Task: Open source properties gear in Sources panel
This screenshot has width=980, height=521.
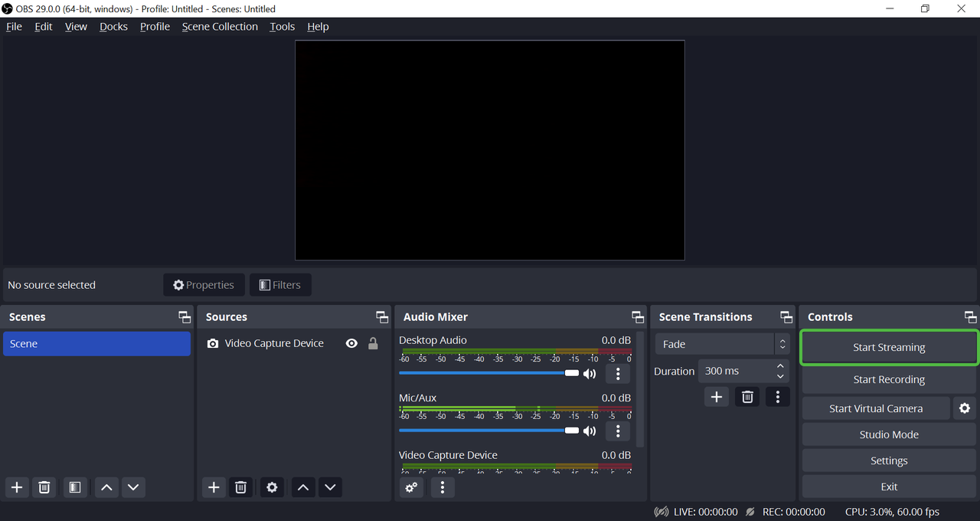Action: tap(272, 487)
